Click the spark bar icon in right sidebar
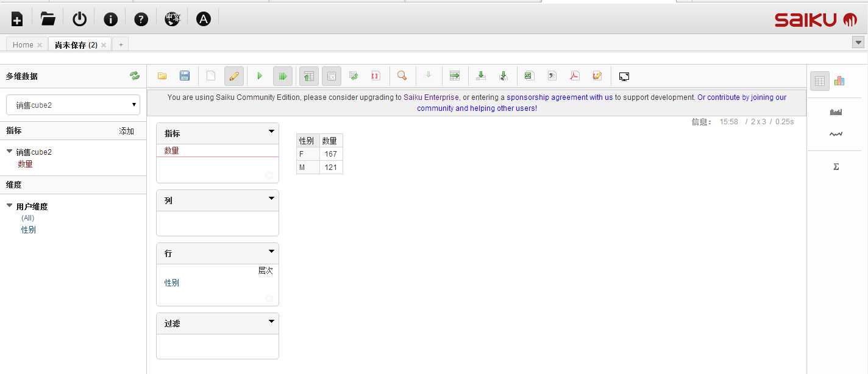The height and width of the screenshot is (374, 868). pos(836,112)
